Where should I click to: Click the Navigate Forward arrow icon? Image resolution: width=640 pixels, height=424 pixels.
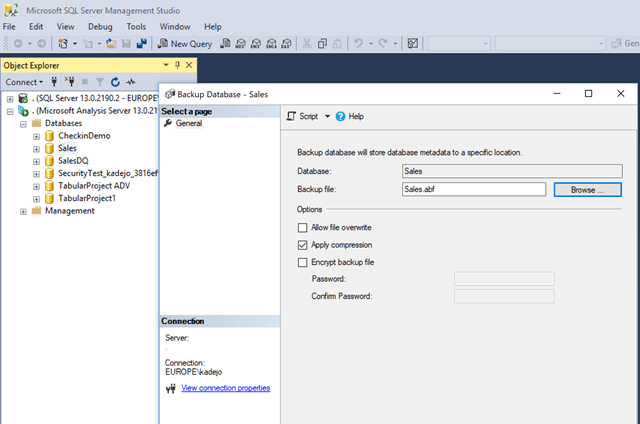(x=42, y=43)
